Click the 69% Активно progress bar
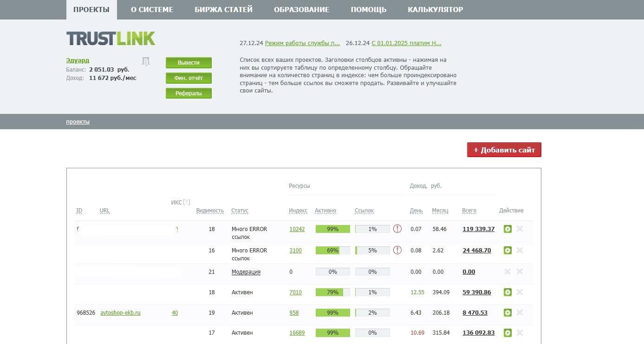This screenshot has width=644, height=344. tap(333, 251)
